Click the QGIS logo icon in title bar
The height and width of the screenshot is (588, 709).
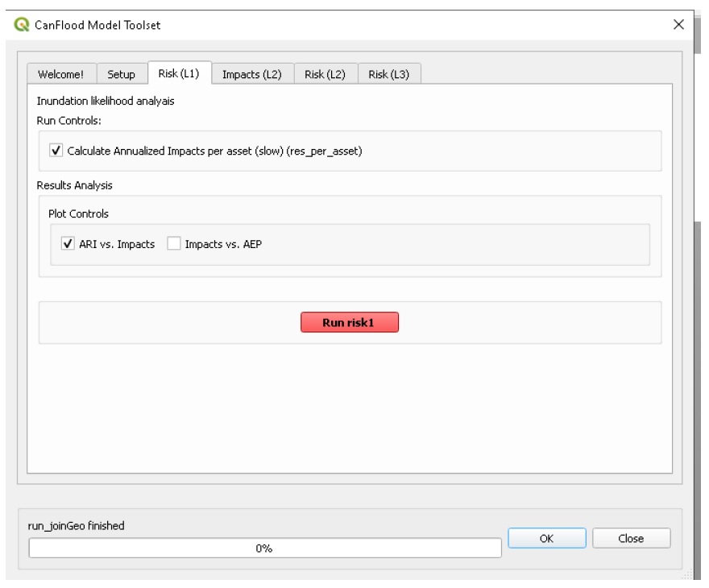coord(21,24)
